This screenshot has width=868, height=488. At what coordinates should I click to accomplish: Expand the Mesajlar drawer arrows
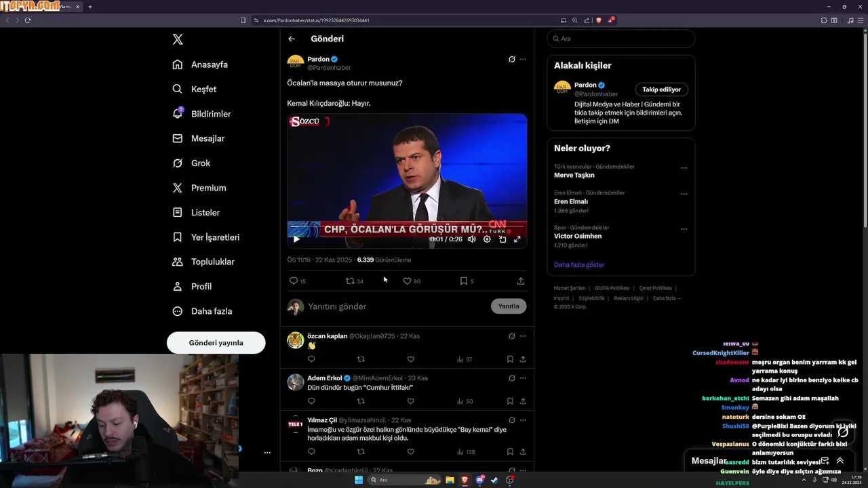pyautogui.click(x=840, y=461)
